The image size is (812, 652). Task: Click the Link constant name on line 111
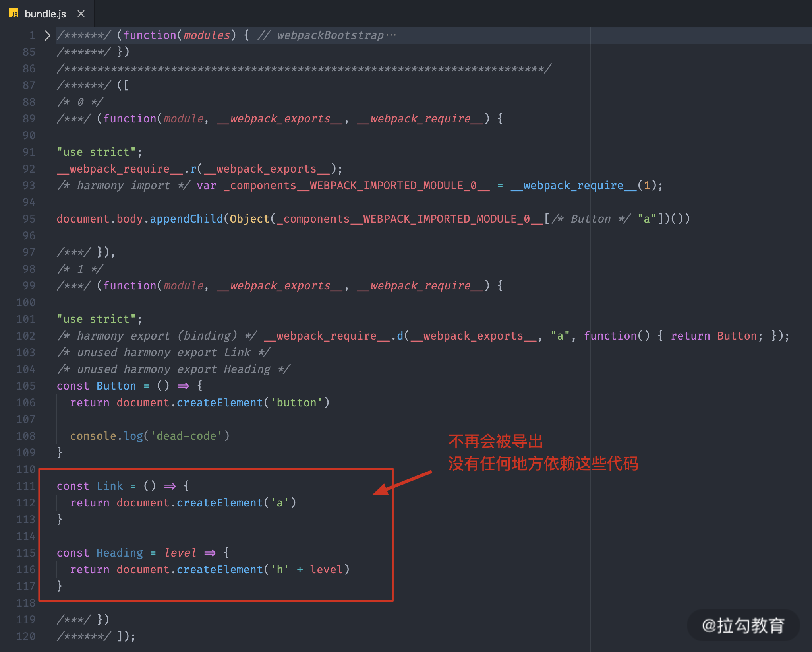click(110, 486)
